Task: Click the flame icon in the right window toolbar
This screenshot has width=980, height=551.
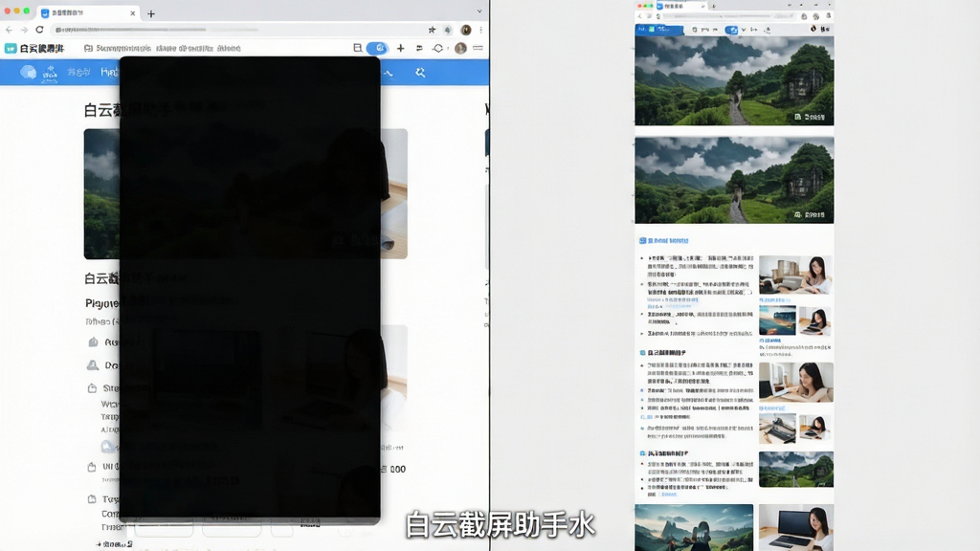Action: coord(813,29)
